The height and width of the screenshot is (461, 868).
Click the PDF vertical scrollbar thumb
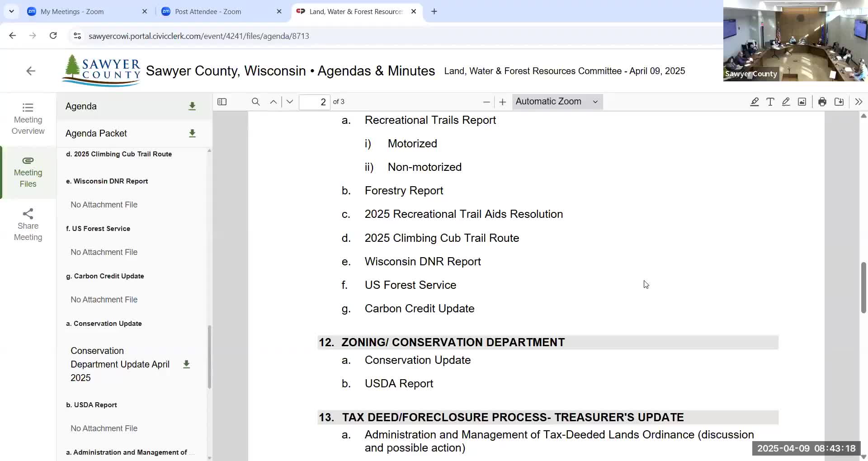click(x=864, y=287)
